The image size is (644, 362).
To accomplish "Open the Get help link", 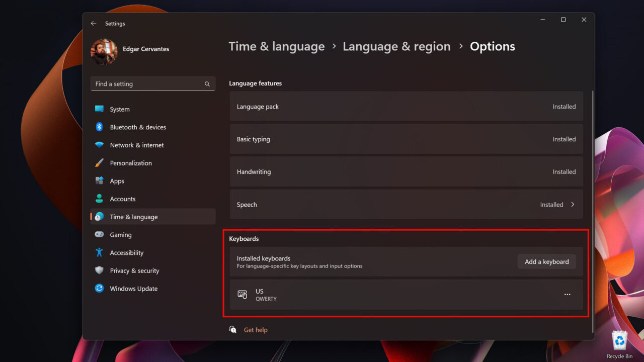I will [256, 330].
